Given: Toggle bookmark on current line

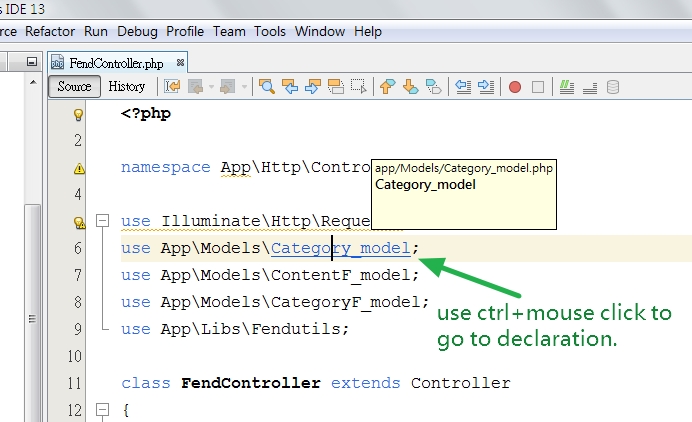Looking at the screenshot, I should click(x=433, y=87).
